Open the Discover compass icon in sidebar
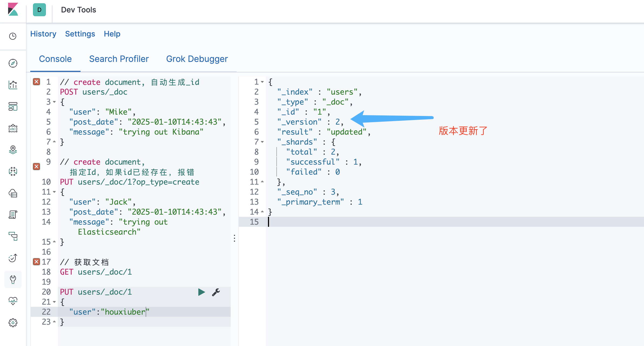Viewport: 644px width, 346px height. [13, 63]
